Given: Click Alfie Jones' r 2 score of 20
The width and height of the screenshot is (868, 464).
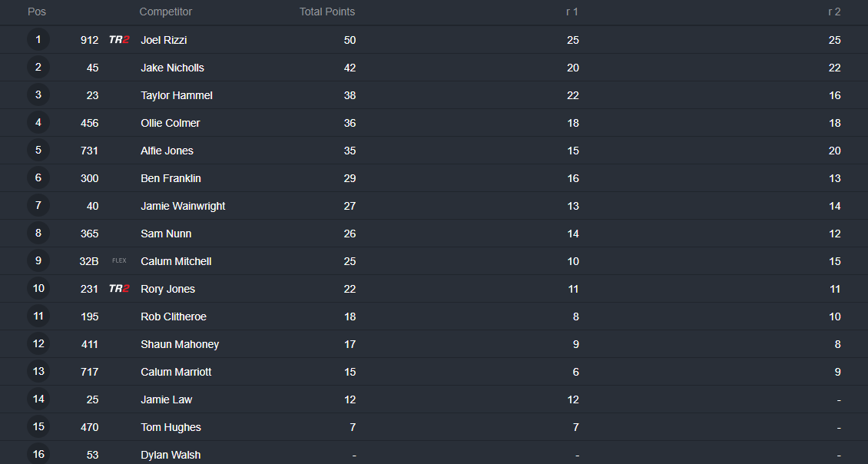Looking at the screenshot, I should tap(835, 151).
